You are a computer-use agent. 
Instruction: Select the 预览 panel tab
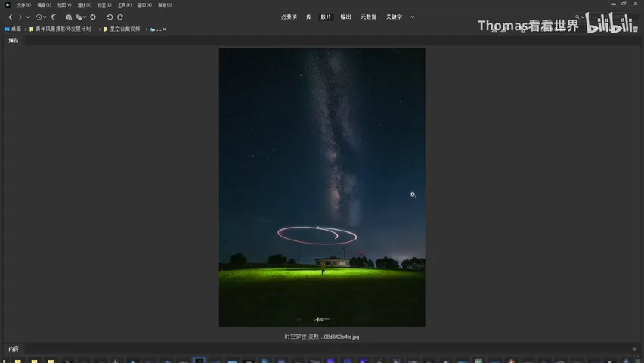(x=14, y=41)
